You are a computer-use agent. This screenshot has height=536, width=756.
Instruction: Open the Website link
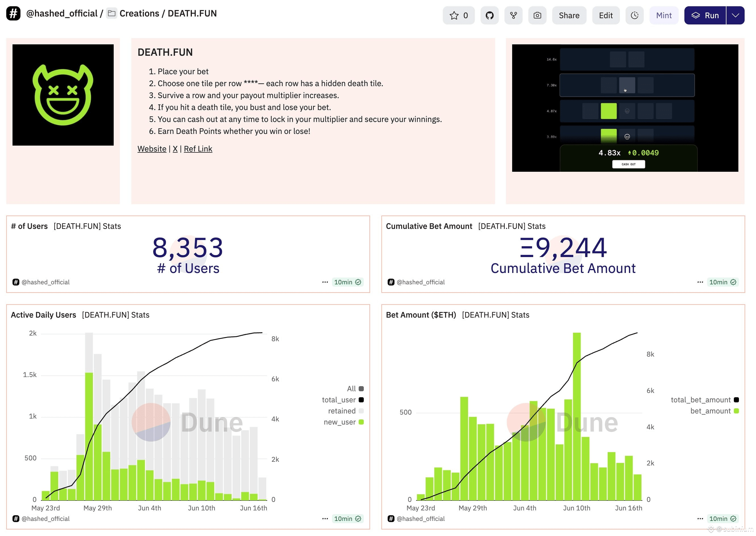pyautogui.click(x=152, y=149)
